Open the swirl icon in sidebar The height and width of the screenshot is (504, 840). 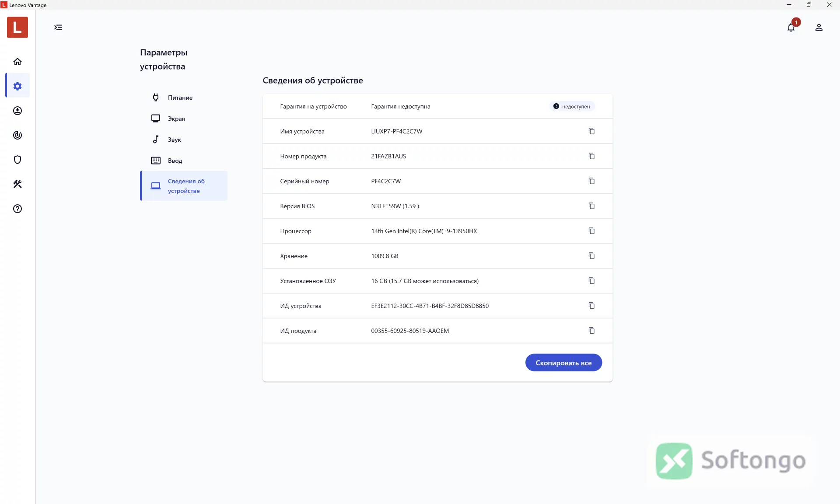17,135
